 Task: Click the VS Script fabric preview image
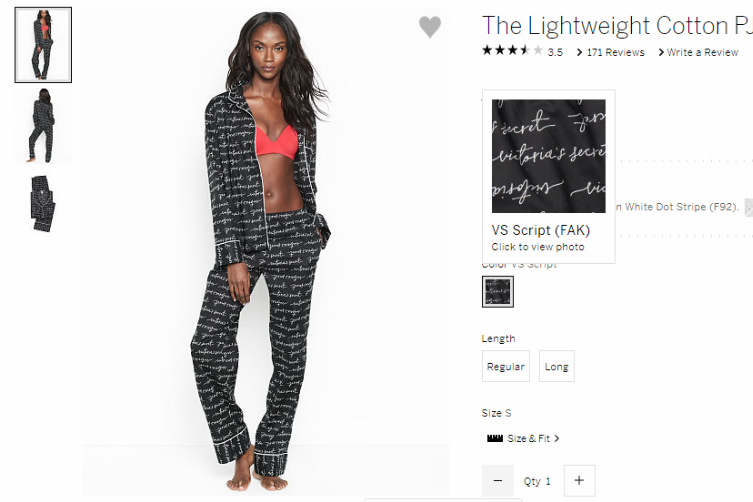tap(548, 156)
